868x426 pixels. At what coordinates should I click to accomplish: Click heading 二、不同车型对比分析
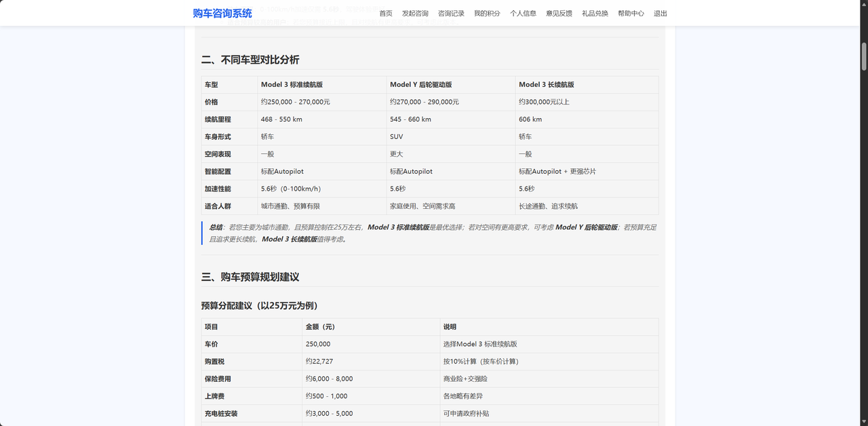click(x=250, y=60)
